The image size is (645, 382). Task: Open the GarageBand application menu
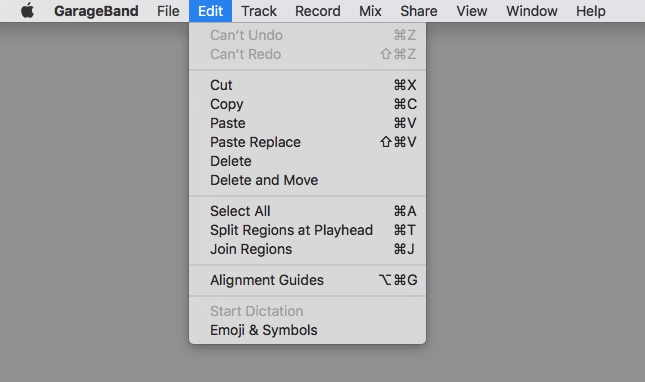pos(96,11)
